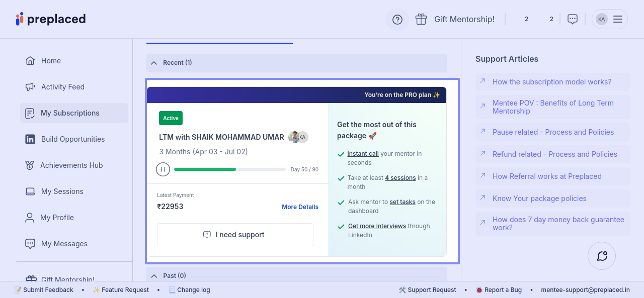Select My Subscriptions in sidebar
The image size is (644, 298).
pyautogui.click(x=74, y=113)
